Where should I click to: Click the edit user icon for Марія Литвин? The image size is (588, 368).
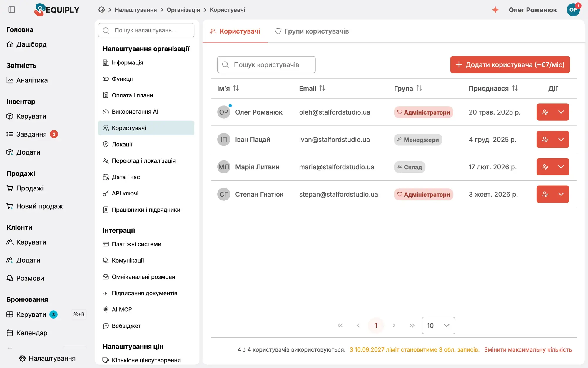coord(545,167)
